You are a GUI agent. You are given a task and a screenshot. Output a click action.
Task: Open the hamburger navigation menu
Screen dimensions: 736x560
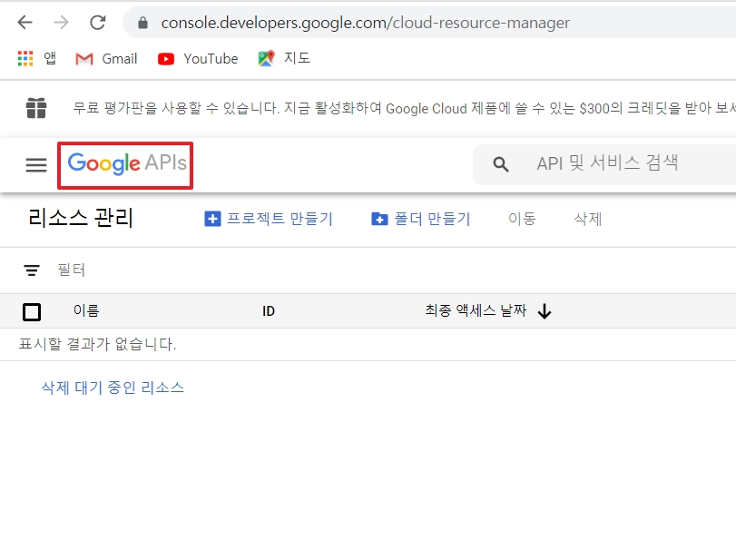pyautogui.click(x=36, y=165)
